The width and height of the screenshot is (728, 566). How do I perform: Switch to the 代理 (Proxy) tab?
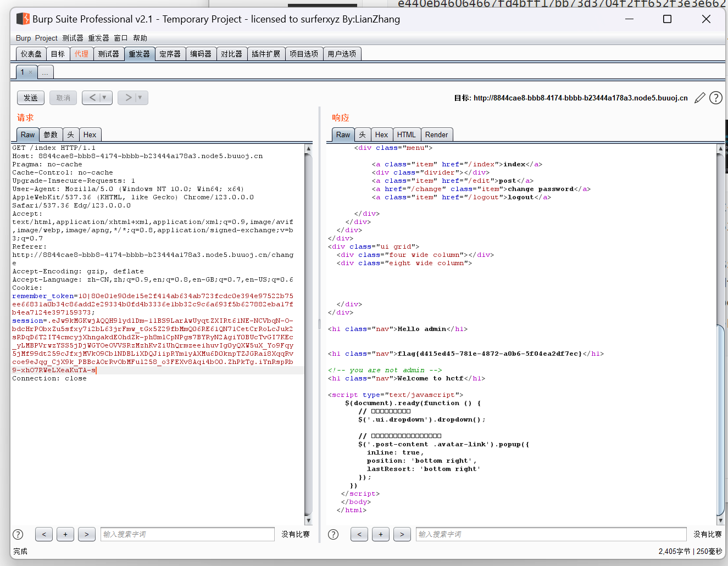point(81,54)
